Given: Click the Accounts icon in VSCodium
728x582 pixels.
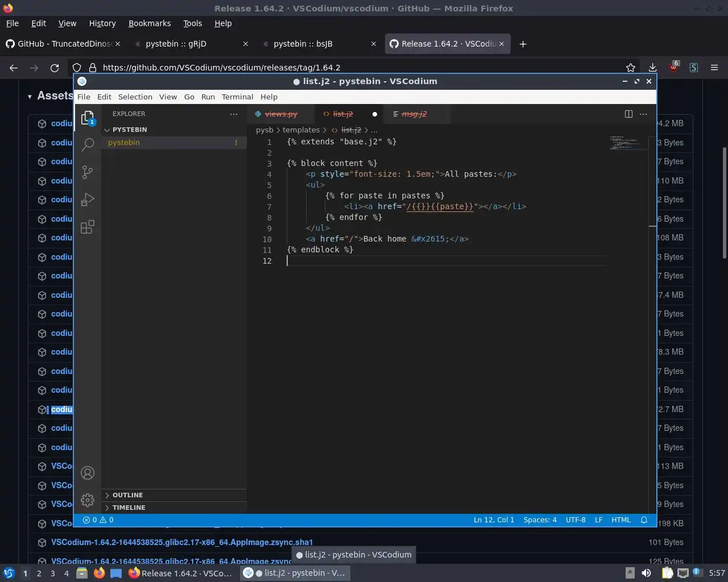Looking at the screenshot, I should 88,473.
